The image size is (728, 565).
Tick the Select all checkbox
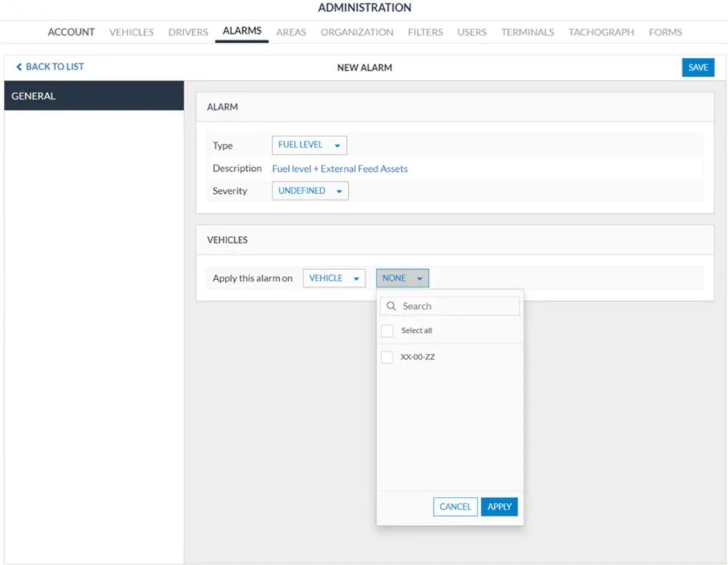click(x=387, y=331)
